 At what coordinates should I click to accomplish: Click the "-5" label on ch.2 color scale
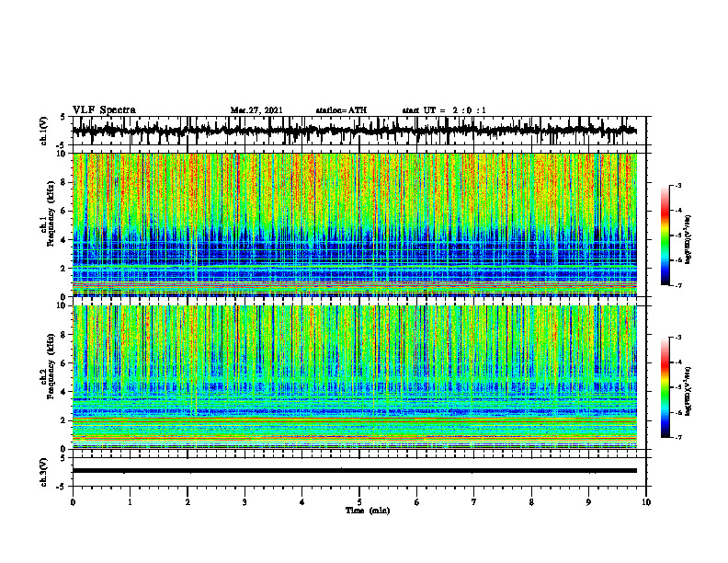[x=678, y=387]
